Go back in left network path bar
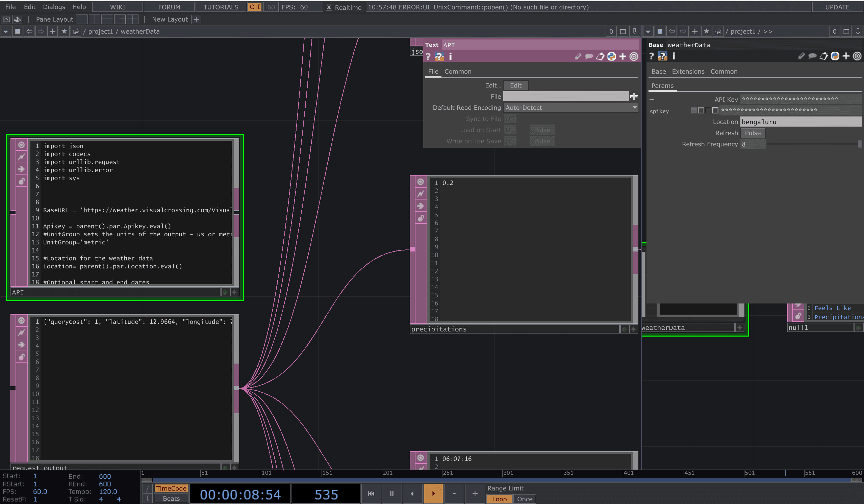The image size is (864, 504). point(29,31)
